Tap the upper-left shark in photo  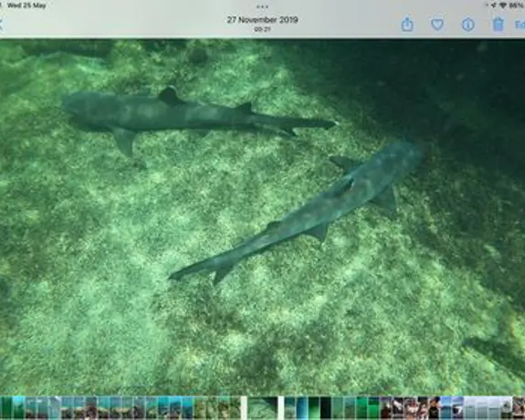[187, 116]
